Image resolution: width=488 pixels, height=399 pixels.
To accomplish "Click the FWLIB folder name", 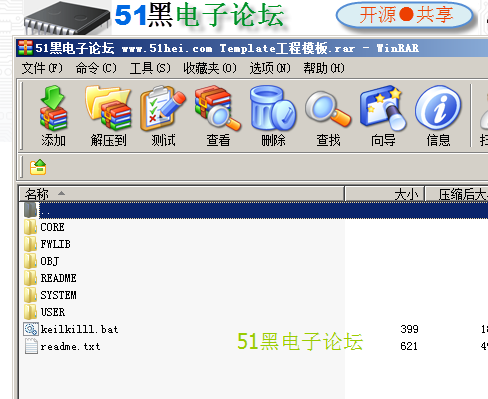I will [55, 244].
